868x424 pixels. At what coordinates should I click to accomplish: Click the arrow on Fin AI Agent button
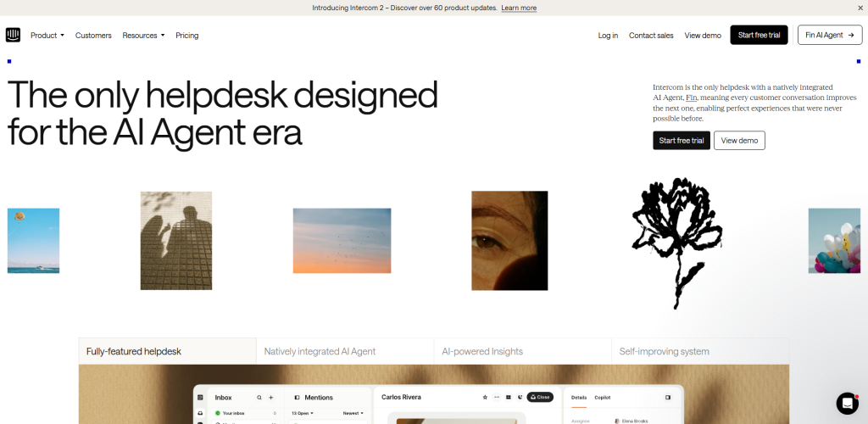tap(851, 35)
